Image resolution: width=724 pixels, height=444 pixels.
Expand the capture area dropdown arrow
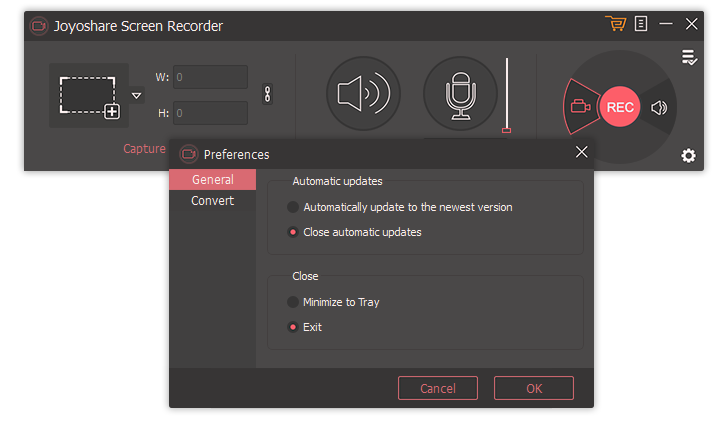(136, 96)
